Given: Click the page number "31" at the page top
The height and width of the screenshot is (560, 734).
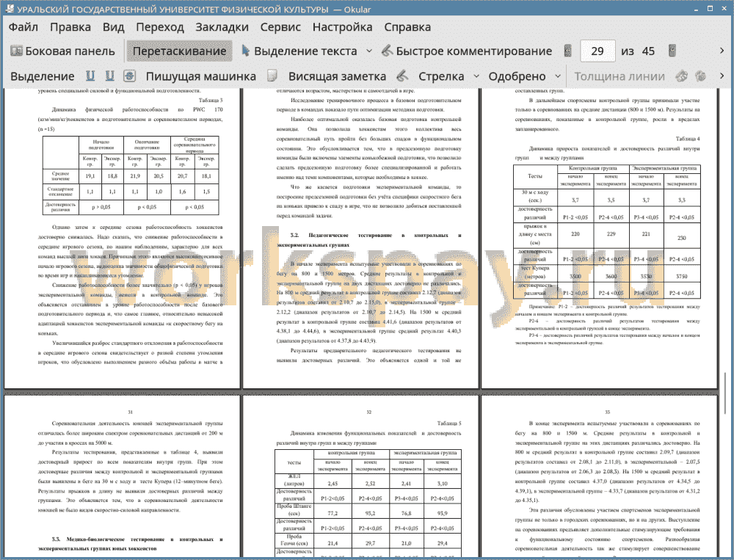Looking at the screenshot, I should click(x=130, y=412).
